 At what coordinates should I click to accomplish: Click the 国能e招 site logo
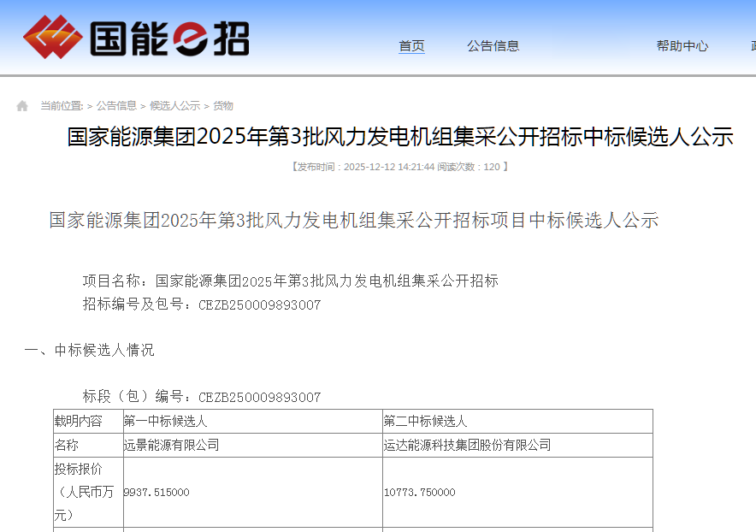pos(136,38)
